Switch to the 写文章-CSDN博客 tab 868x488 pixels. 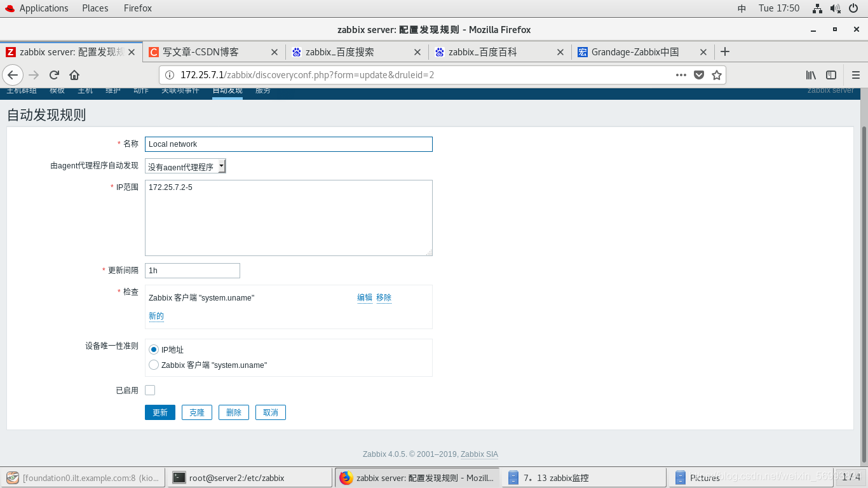pos(214,52)
